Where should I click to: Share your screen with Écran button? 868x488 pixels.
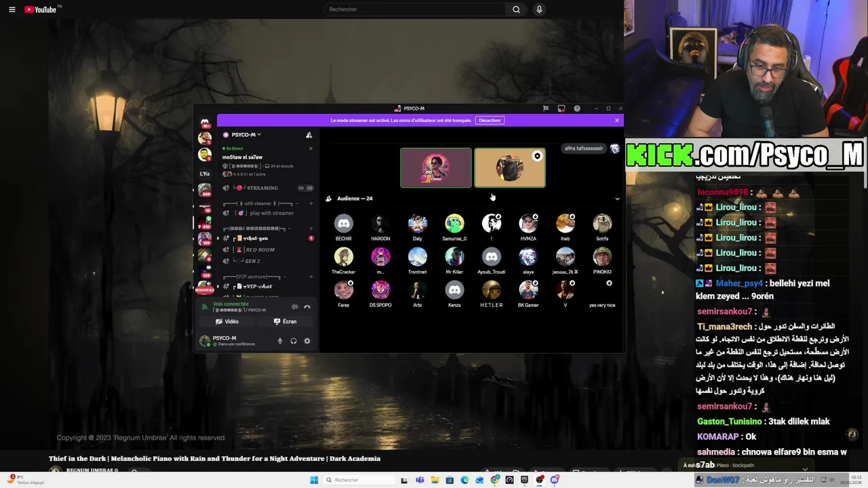[x=285, y=322]
